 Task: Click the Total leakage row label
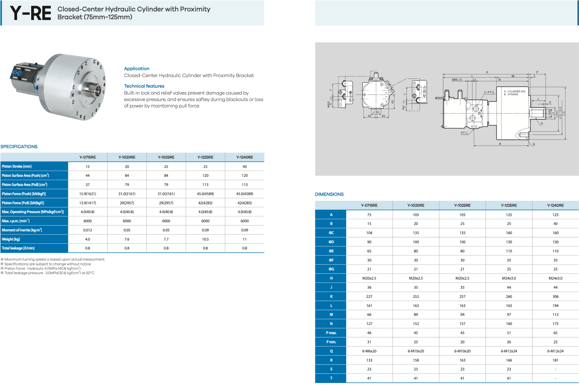pos(18,248)
